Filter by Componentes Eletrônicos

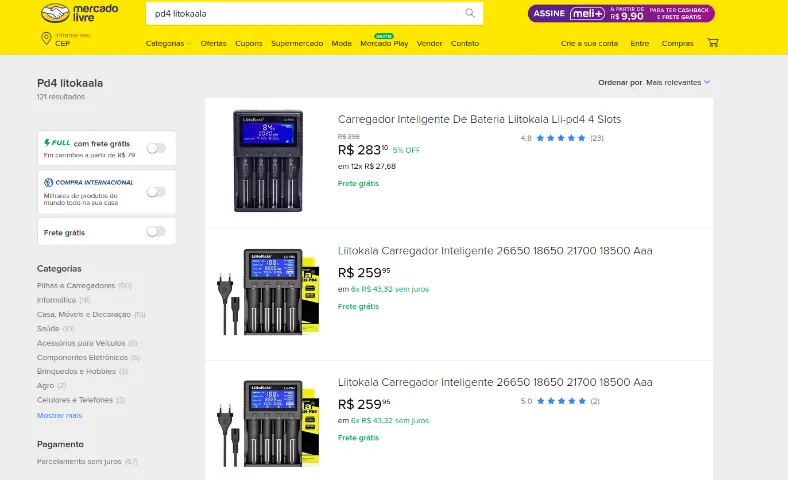(88, 357)
